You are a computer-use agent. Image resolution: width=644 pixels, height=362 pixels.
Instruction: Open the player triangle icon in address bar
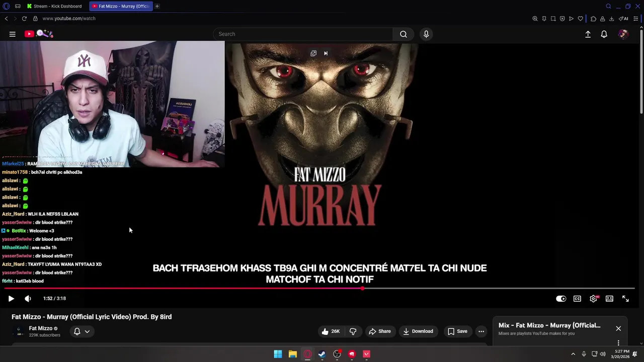[x=571, y=19]
